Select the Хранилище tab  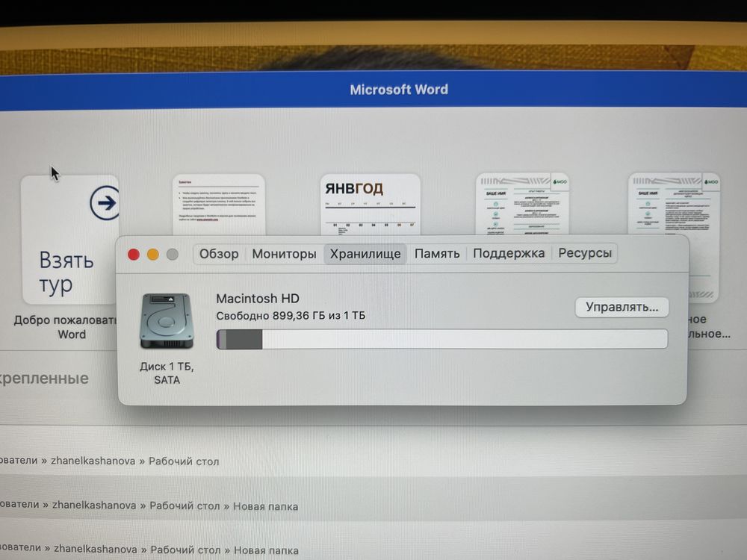click(365, 254)
